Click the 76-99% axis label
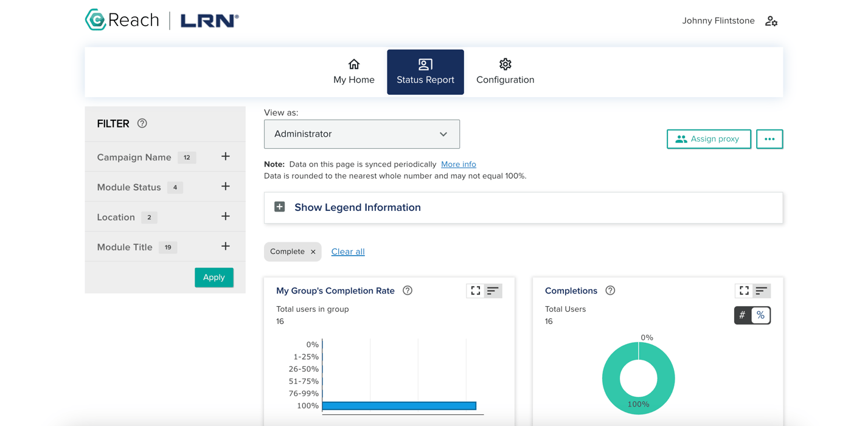 304,393
